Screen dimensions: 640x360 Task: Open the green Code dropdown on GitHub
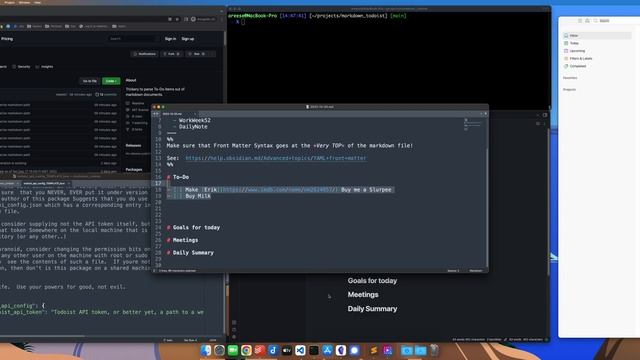coord(111,81)
